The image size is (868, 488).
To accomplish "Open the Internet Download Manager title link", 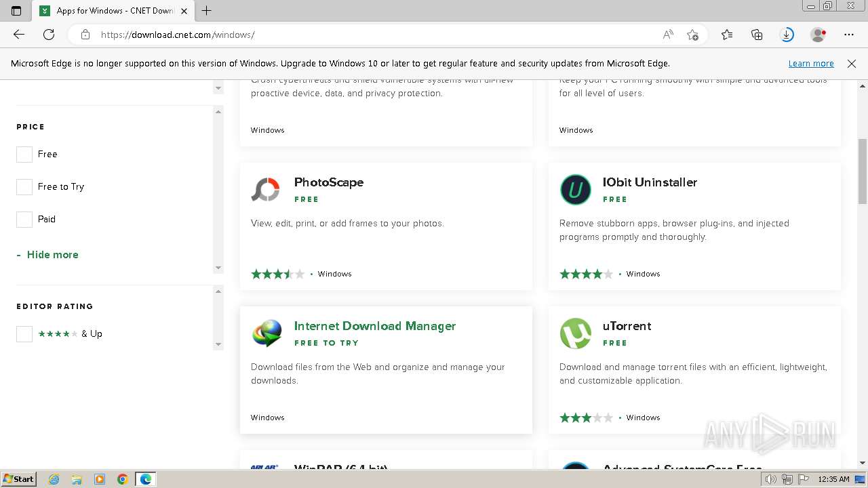I will pyautogui.click(x=375, y=326).
